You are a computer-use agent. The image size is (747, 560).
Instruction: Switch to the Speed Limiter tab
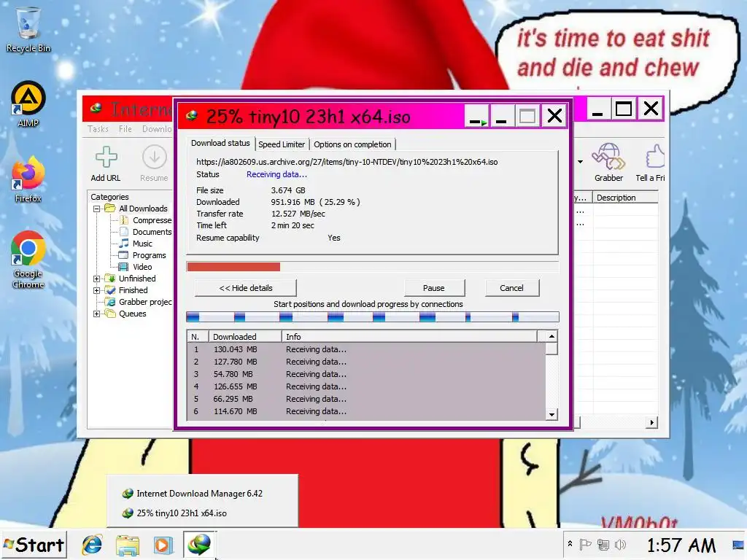pos(282,144)
